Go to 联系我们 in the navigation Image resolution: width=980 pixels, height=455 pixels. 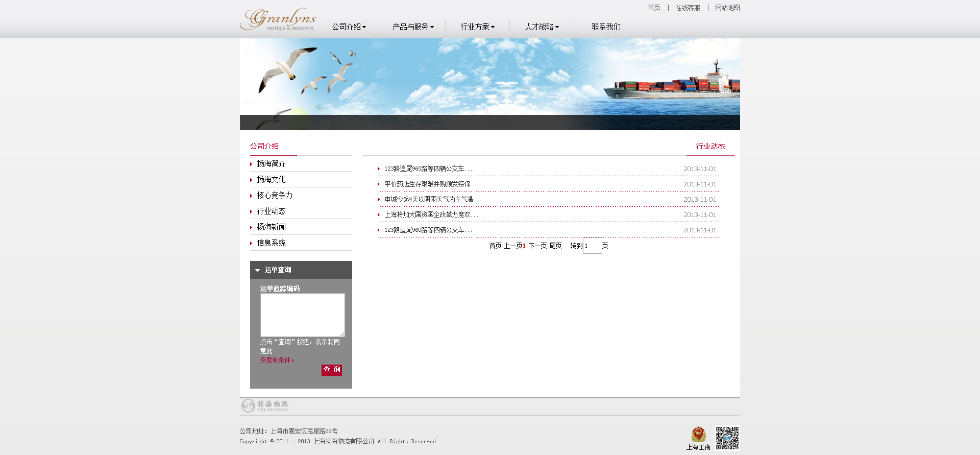point(606,27)
